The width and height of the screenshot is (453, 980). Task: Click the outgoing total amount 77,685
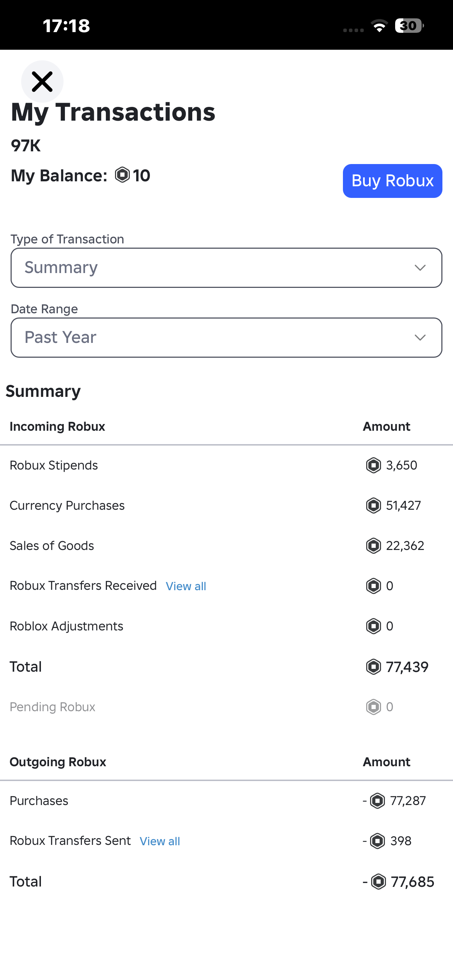[x=413, y=882]
